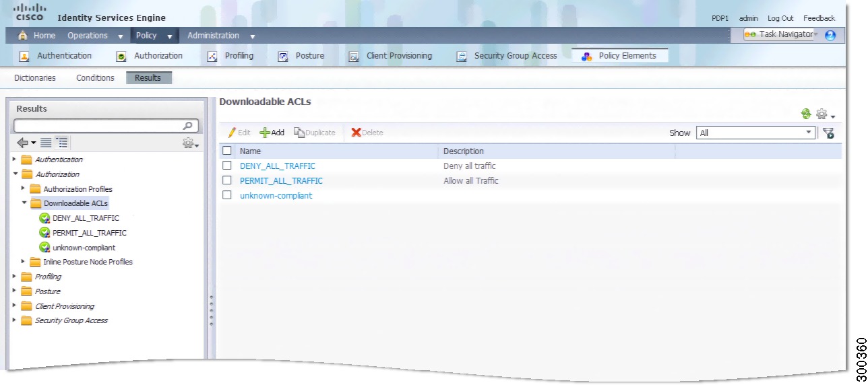Toggle the select-all checkbox in table header
The width and height of the screenshot is (868, 385).
coord(227,151)
